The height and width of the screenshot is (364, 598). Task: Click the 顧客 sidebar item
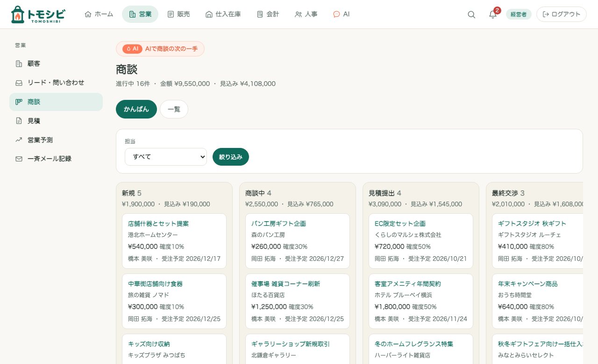pos(56,63)
